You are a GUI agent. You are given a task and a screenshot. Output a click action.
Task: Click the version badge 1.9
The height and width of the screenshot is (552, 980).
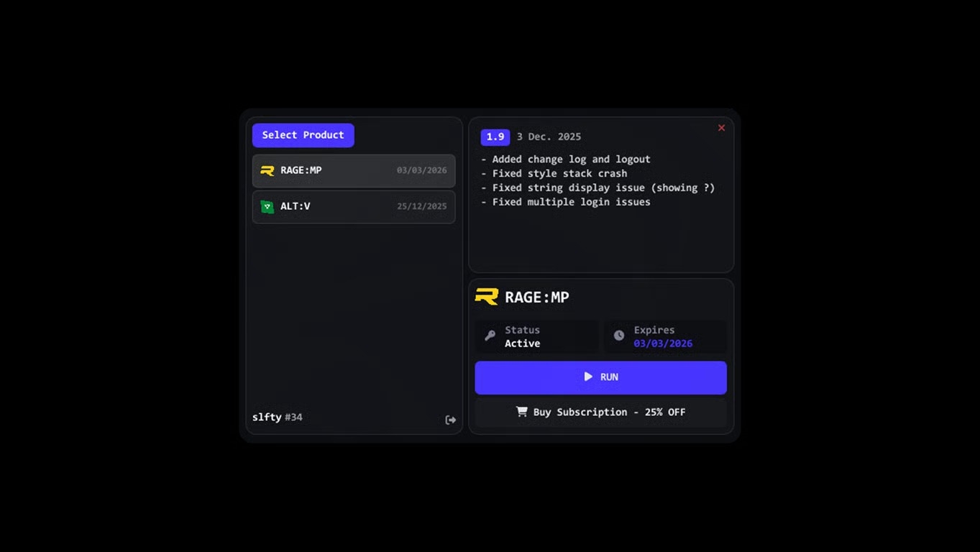pyautogui.click(x=495, y=137)
